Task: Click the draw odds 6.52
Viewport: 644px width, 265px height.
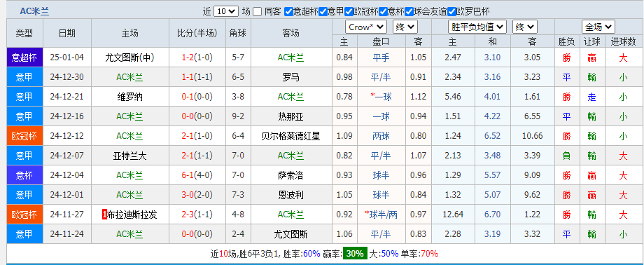Action: click(x=492, y=136)
